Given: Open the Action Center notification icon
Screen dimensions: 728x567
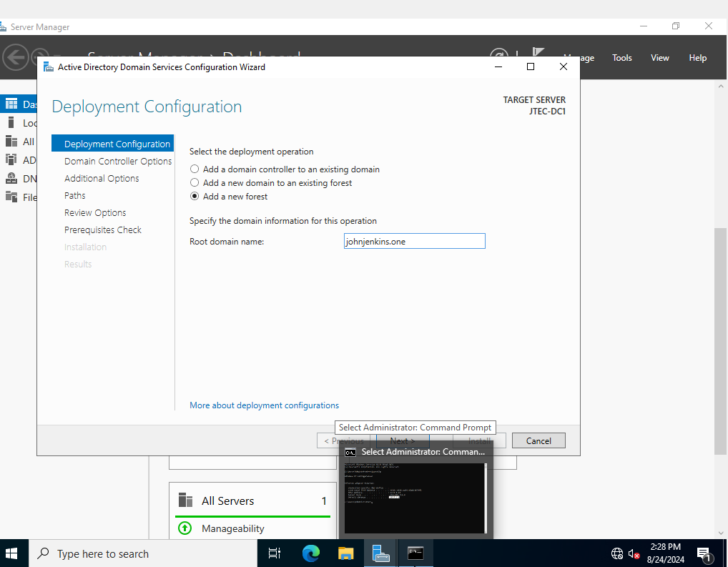Looking at the screenshot, I should [x=704, y=553].
